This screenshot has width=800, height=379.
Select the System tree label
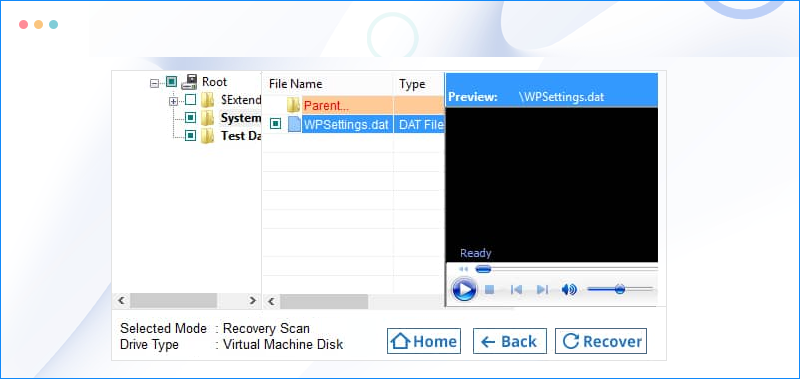(241, 118)
